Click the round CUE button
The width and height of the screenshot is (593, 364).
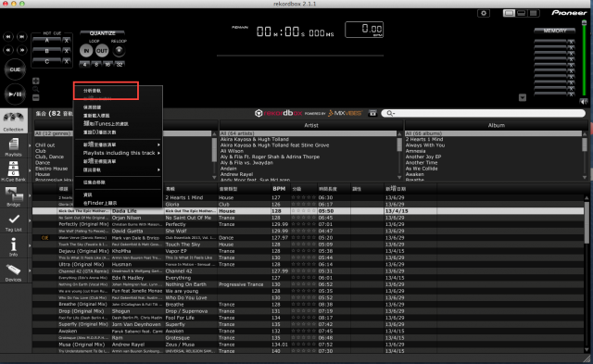[15, 69]
